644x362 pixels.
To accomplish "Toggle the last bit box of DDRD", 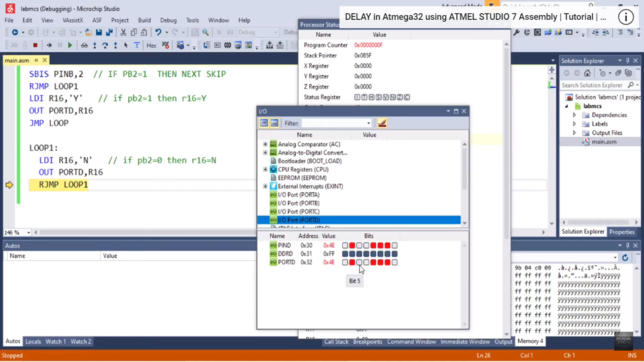I will (394, 254).
